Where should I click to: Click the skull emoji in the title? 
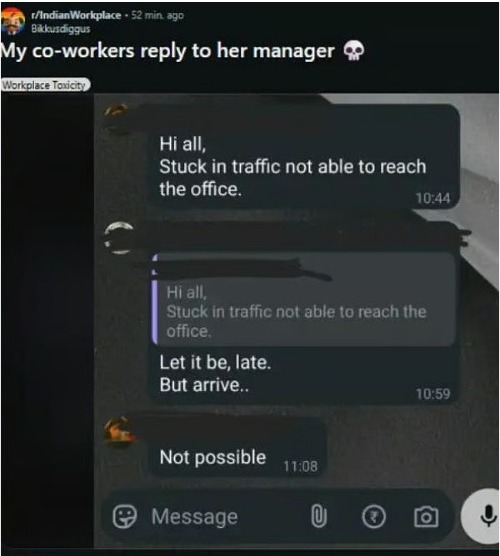(x=354, y=51)
